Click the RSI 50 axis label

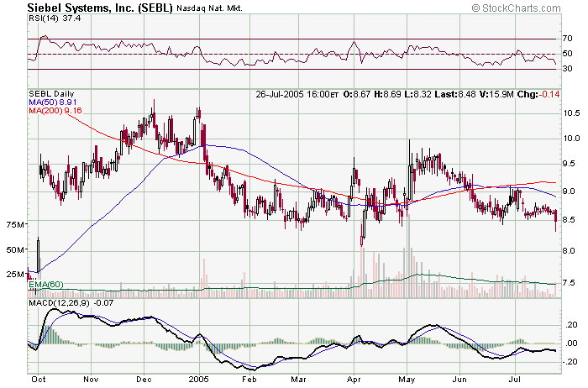(567, 53)
